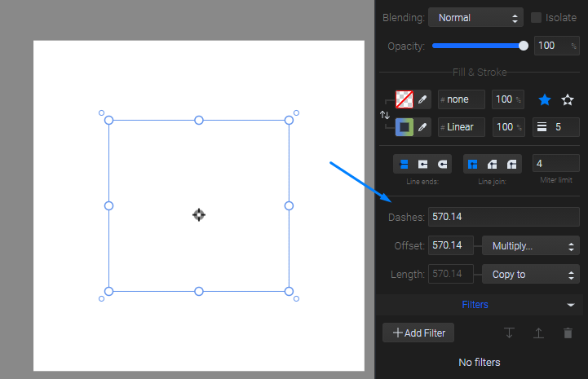Edit the fill hex field showing none
Screen dimensions: 588x379
pyautogui.click(x=462, y=99)
